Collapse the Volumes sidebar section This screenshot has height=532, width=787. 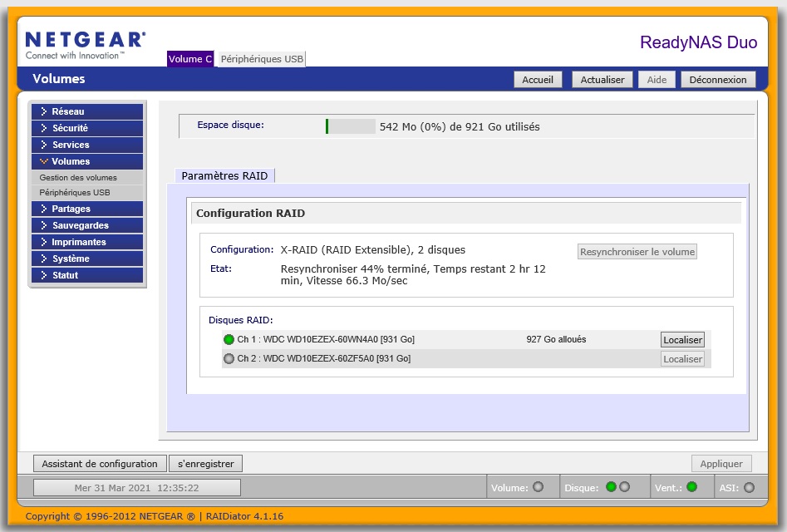(86, 161)
